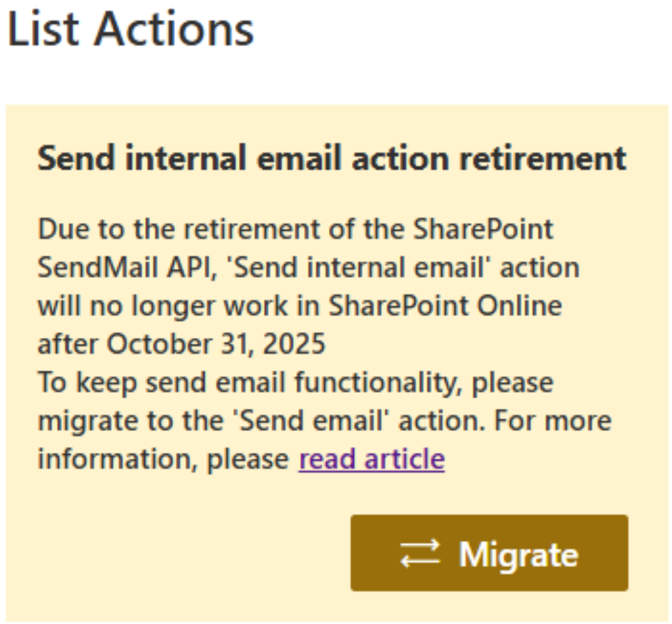Open the 'read article' link

pos(371,458)
